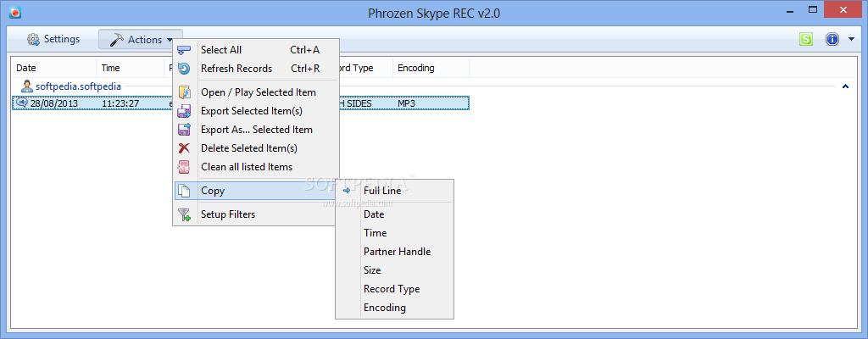The width and height of the screenshot is (868, 339).
Task: Click the Settings gear icon
Action: (x=34, y=39)
